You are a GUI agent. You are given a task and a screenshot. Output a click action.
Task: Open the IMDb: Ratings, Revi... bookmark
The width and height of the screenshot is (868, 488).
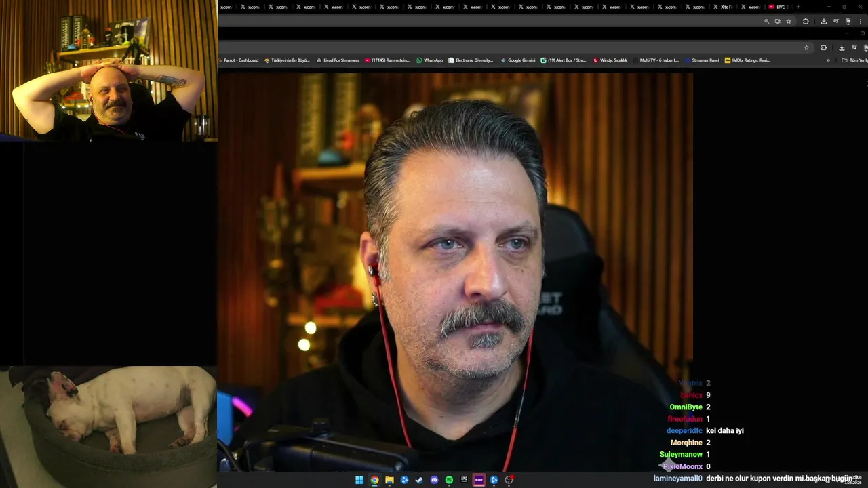click(747, 60)
